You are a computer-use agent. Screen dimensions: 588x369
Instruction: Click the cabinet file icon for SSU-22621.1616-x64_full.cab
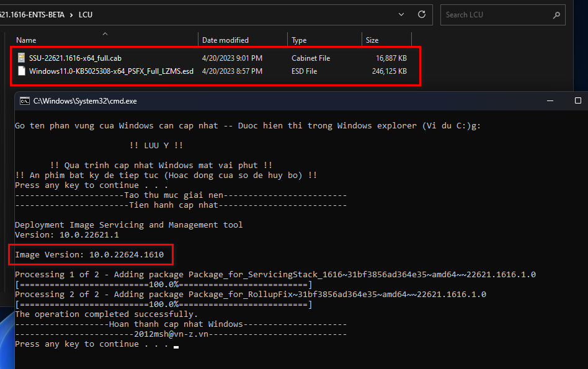point(21,58)
